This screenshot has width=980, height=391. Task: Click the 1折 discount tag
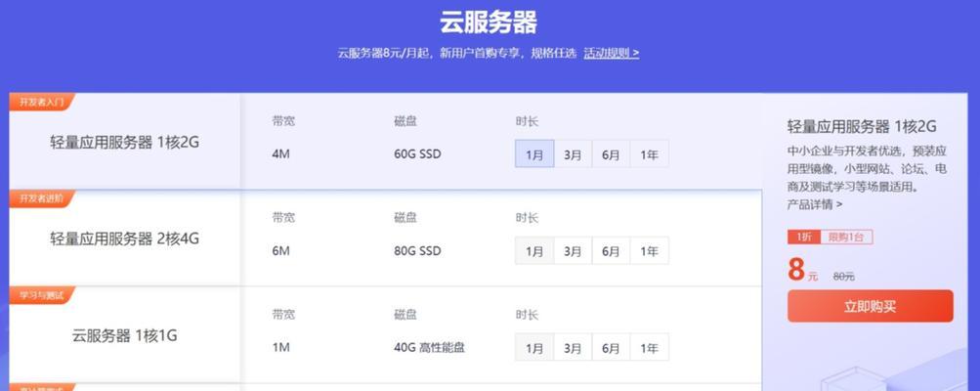[x=803, y=238]
